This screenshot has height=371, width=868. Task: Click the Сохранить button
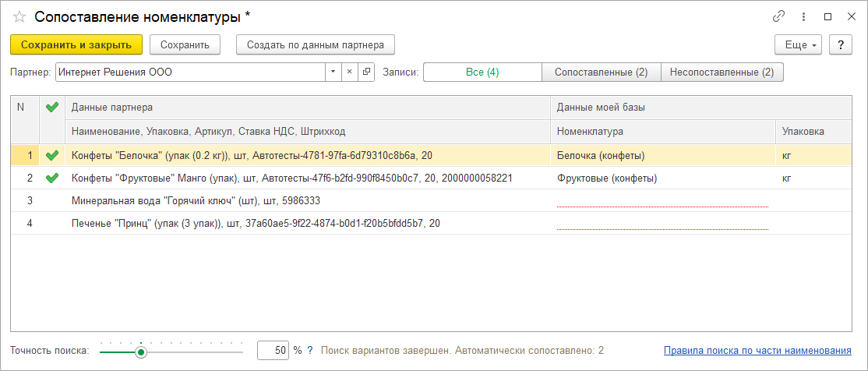click(x=185, y=45)
